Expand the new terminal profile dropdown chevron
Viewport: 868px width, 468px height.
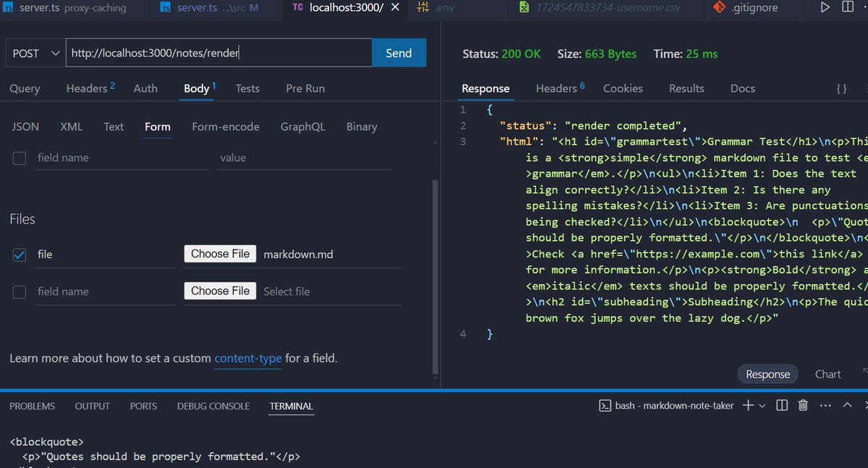click(762, 406)
